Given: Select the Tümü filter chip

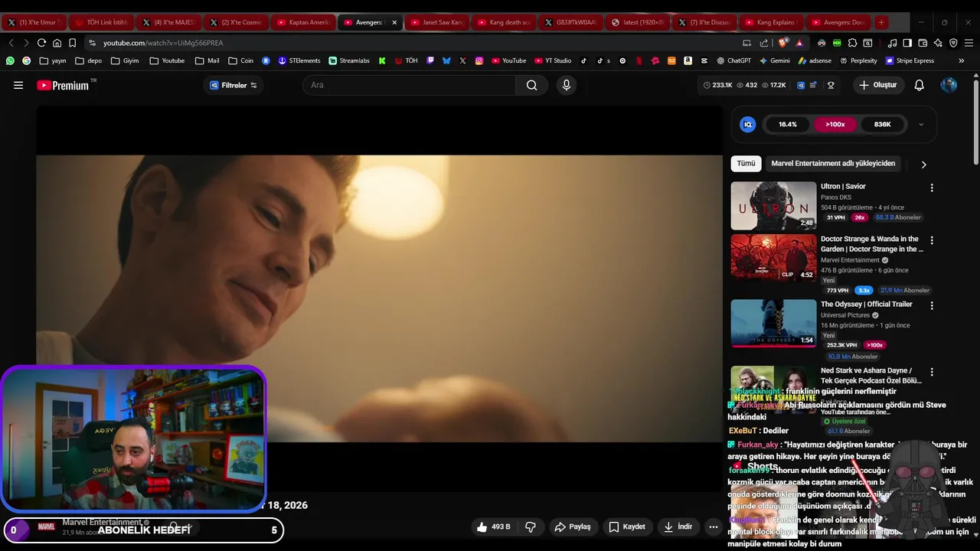Looking at the screenshot, I should click(746, 163).
